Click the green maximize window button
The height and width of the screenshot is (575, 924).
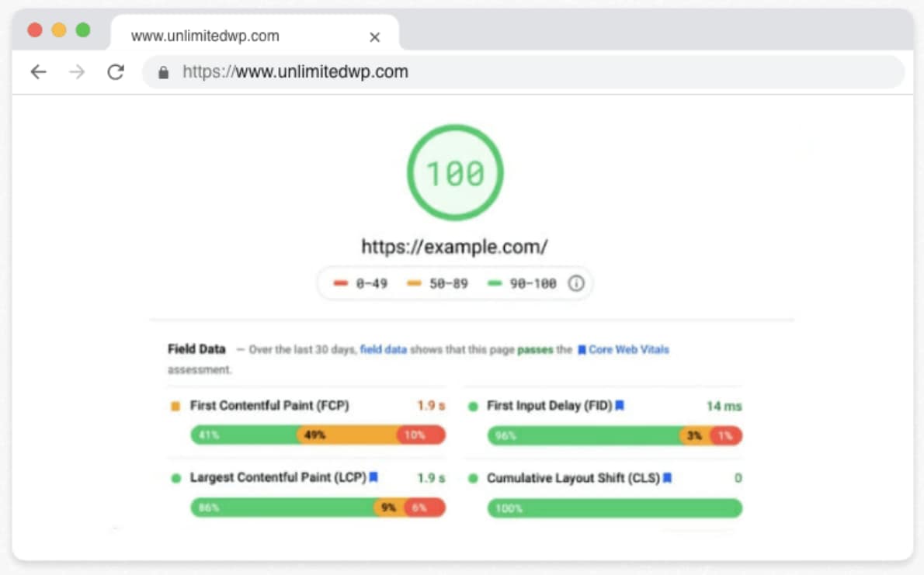point(83,29)
